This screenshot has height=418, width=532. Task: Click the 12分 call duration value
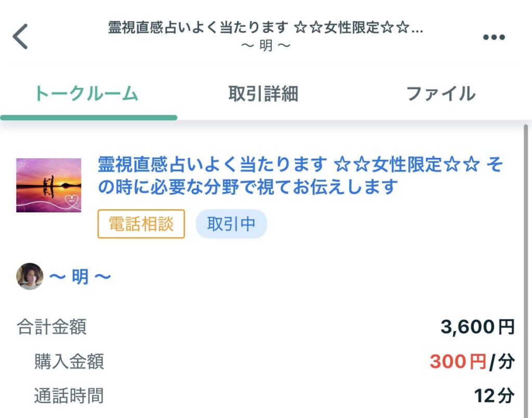click(x=494, y=396)
